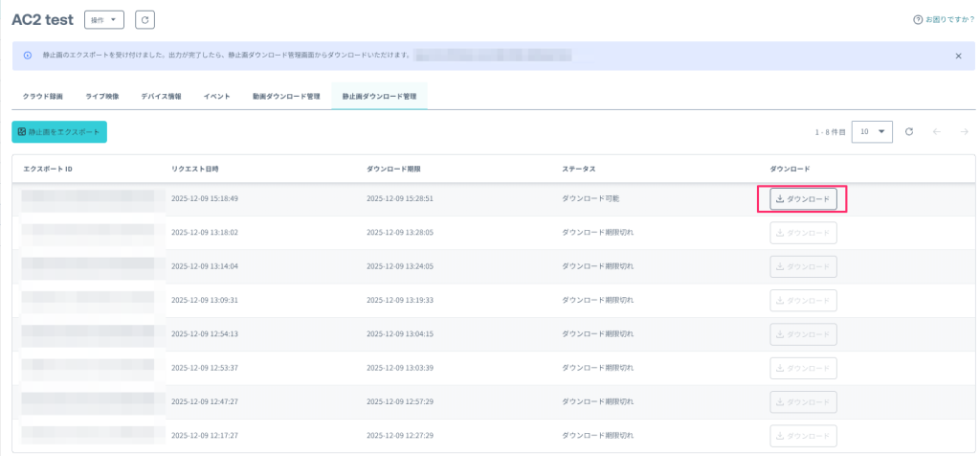
Task: Click the help icon next to お困りですか?
Action: point(919,19)
